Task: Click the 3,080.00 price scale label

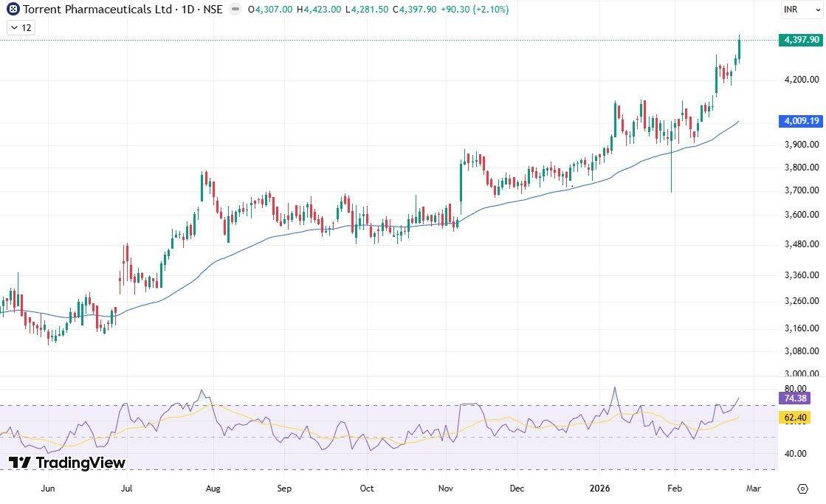Action: point(801,351)
